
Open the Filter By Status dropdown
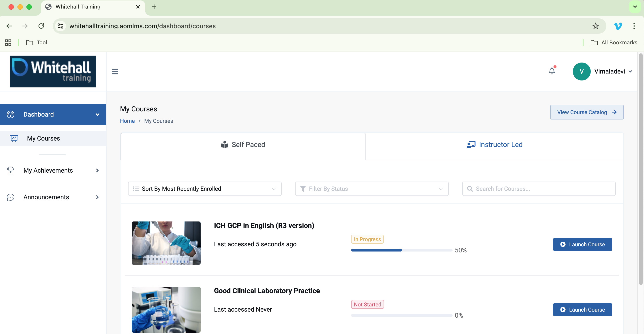pos(371,189)
